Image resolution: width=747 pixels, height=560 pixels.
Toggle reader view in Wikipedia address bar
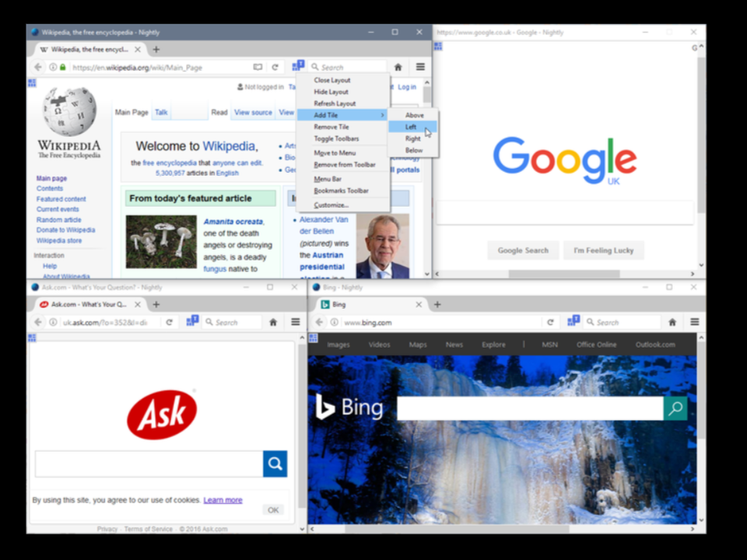tap(258, 67)
